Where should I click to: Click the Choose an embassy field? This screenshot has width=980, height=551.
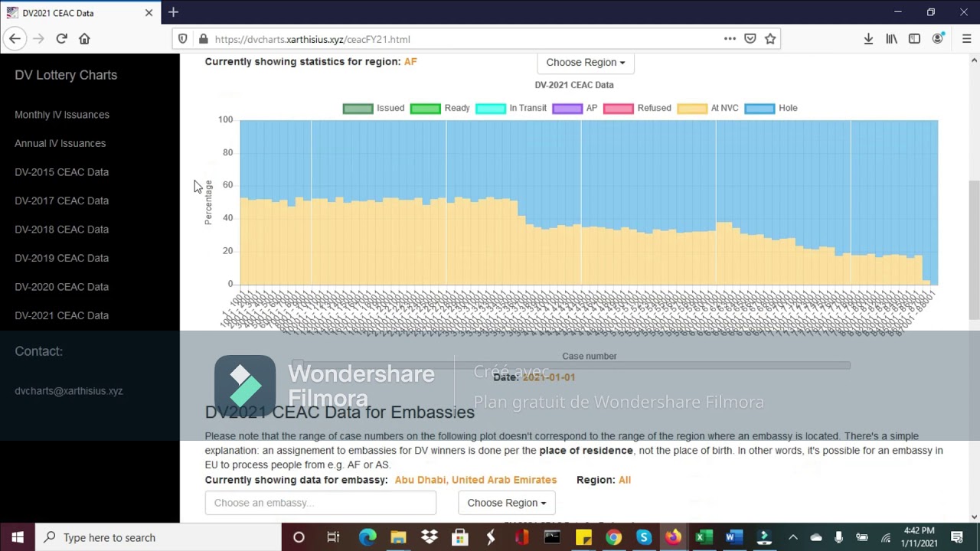coord(320,503)
